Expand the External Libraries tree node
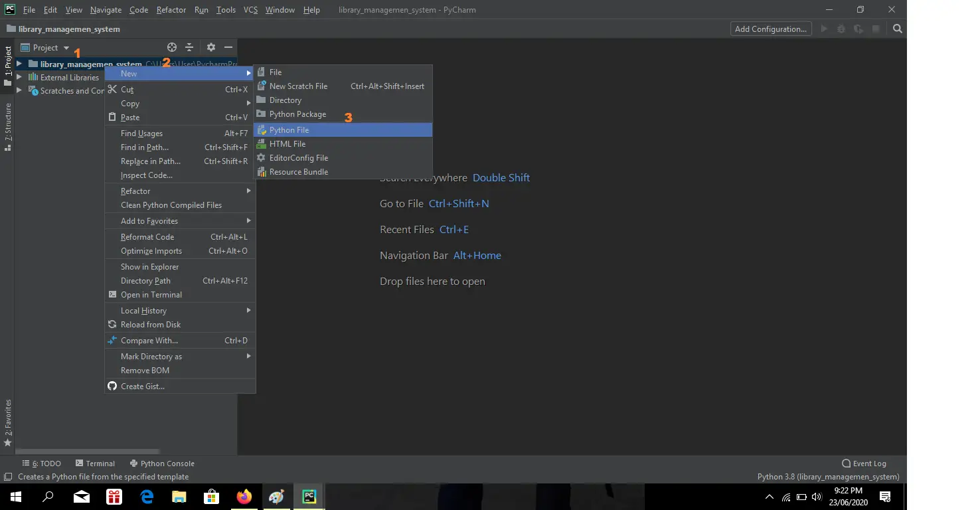Viewport: 980px width, 510px height. [19, 78]
